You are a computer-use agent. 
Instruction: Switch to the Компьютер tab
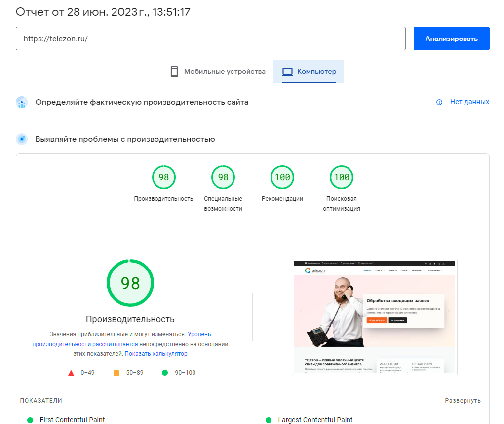click(309, 71)
